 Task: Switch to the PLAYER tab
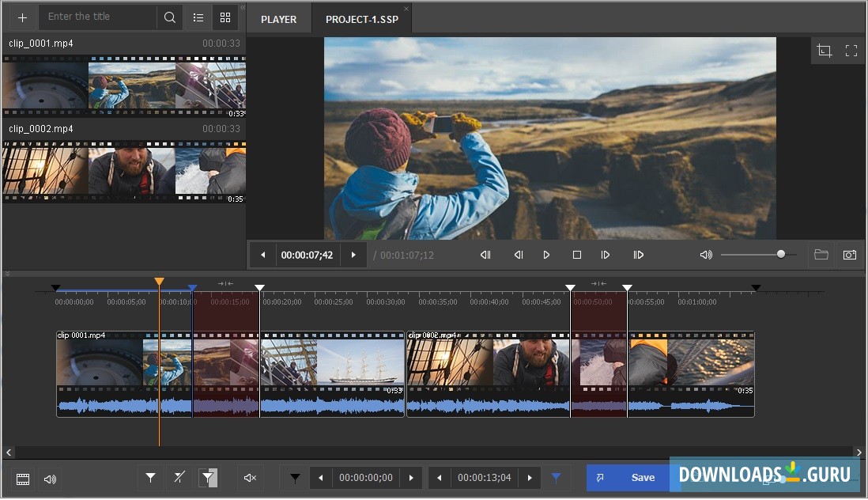[278, 18]
